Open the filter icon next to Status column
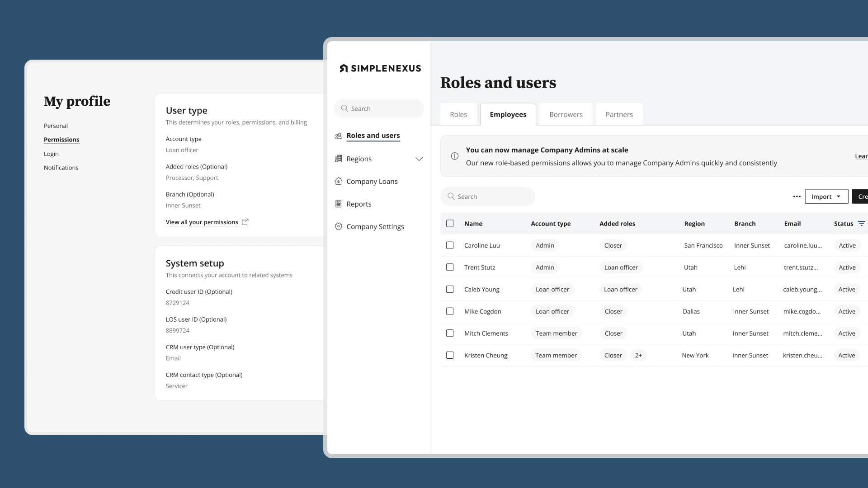Viewport: 868px width, 488px height. 863,223
